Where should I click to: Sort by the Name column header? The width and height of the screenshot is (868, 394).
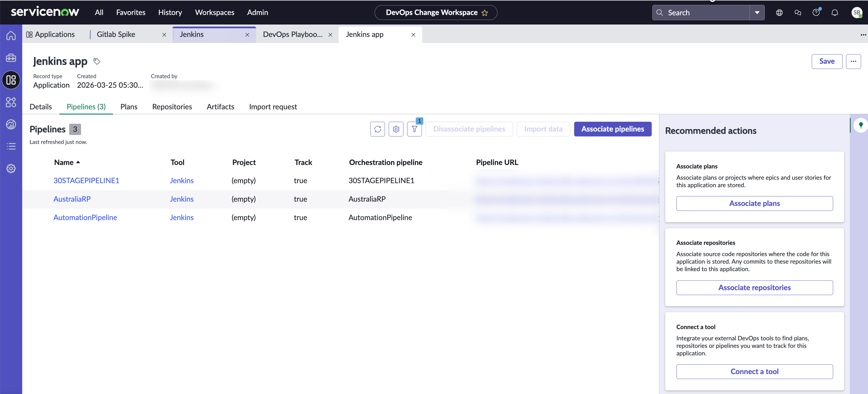coord(67,162)
